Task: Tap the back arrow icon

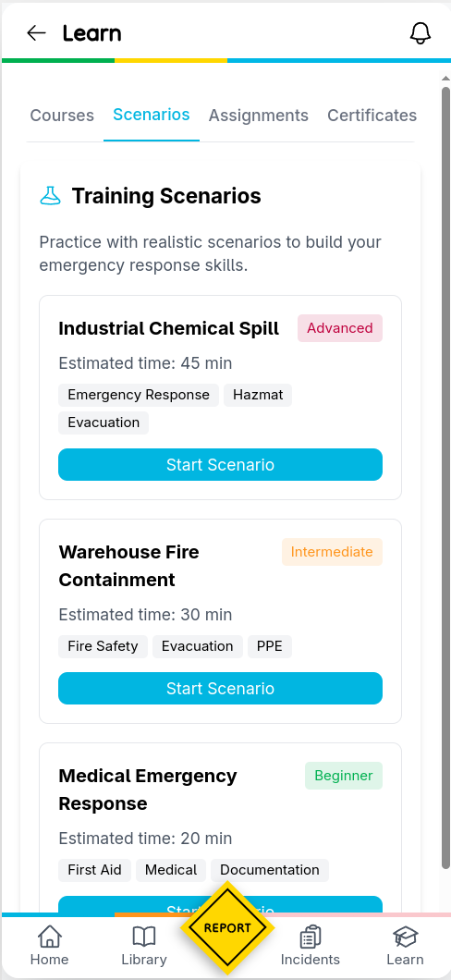Action: (36, 33)
